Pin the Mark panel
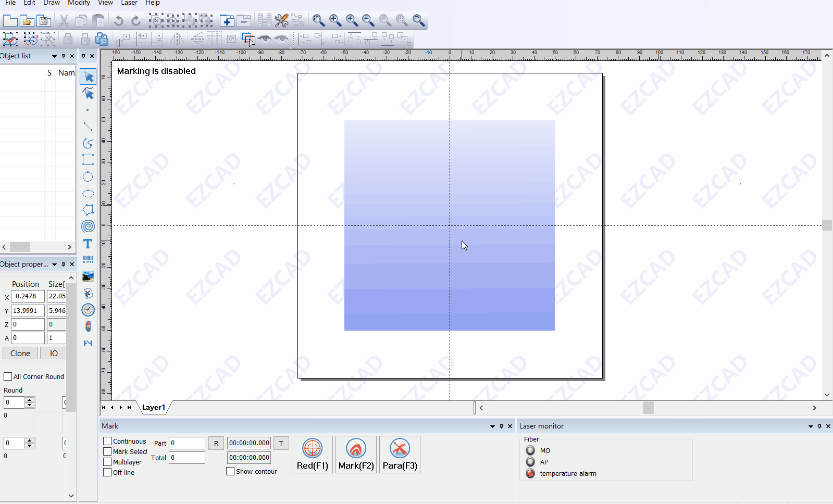833x504 pixels. (x=501, y=426)
